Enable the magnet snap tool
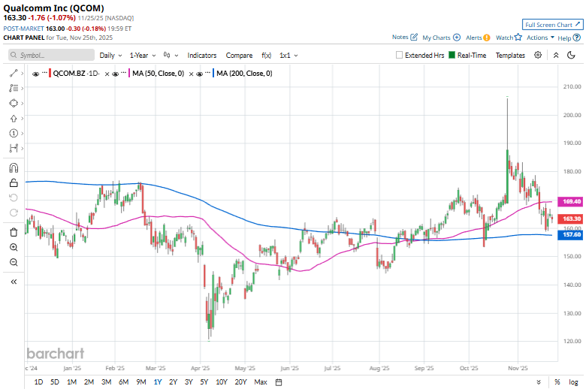Image resolution: width=586 pixels, height=392 pixels. coord(14,167)
